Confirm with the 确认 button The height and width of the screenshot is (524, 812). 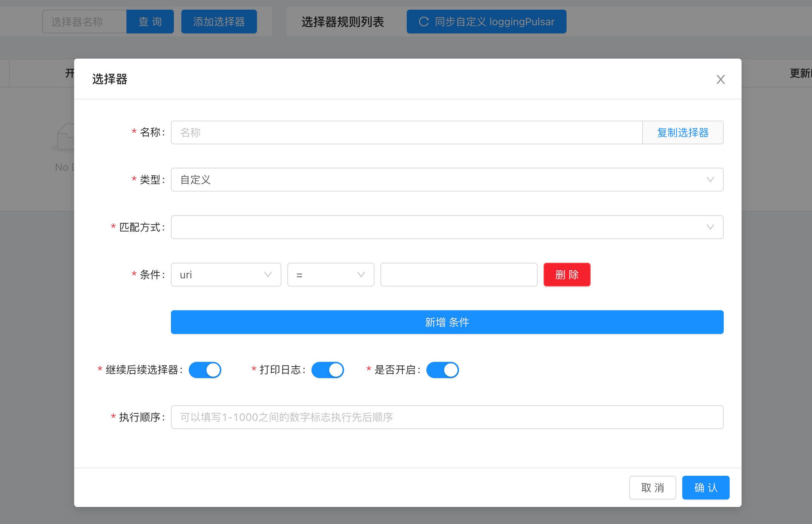[706, 488]
